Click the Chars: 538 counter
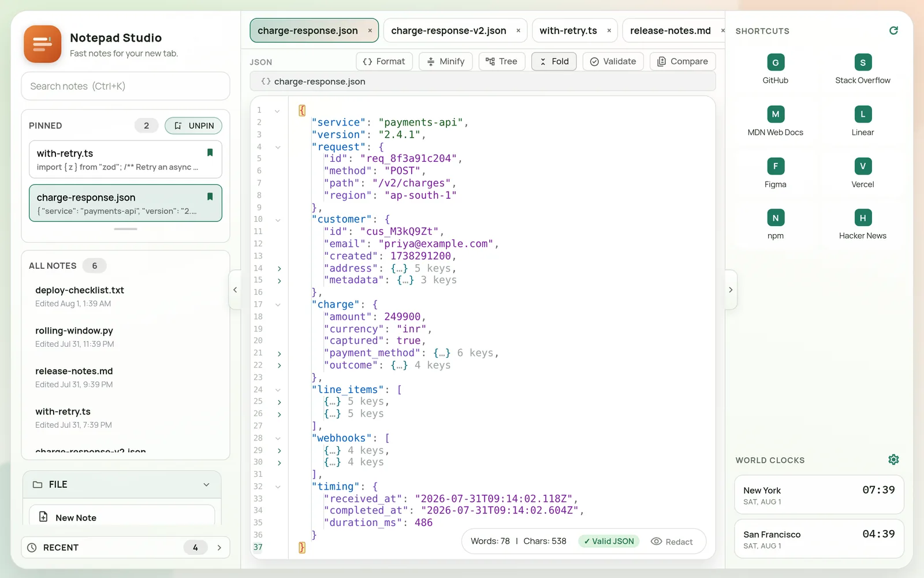This screenshot has width=924, height=578. [x=545, y=542]
